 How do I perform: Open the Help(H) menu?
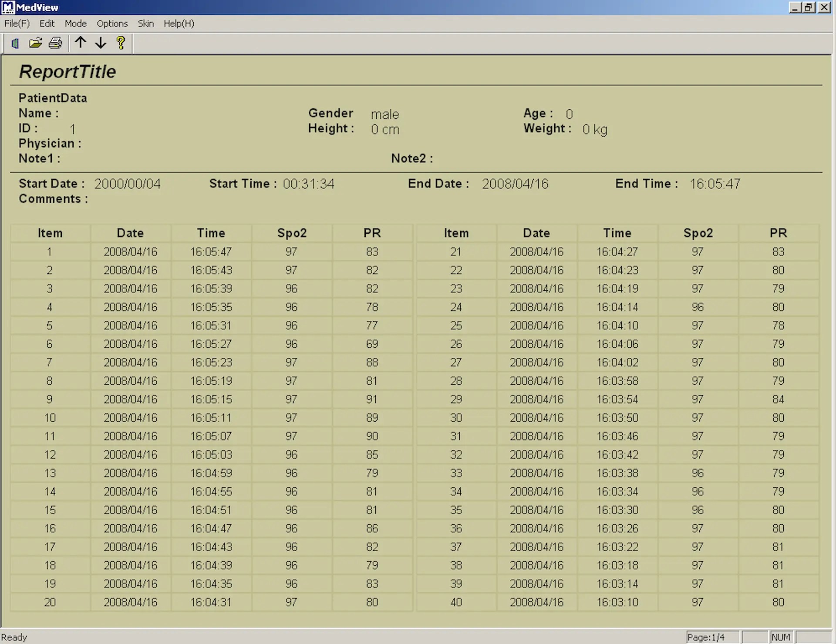point(179,23)
